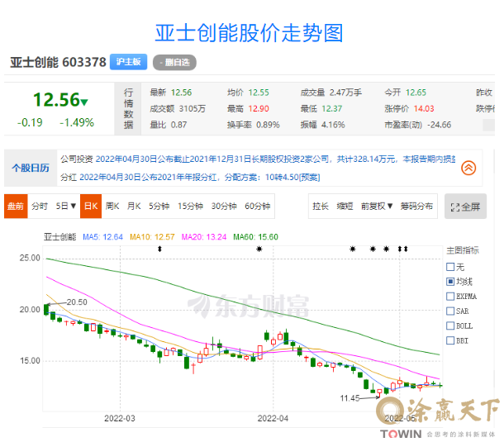Viewport: 504px width, 442px height.
Task: Click the star event marker near 2022-04
Action: click(259, 249)
